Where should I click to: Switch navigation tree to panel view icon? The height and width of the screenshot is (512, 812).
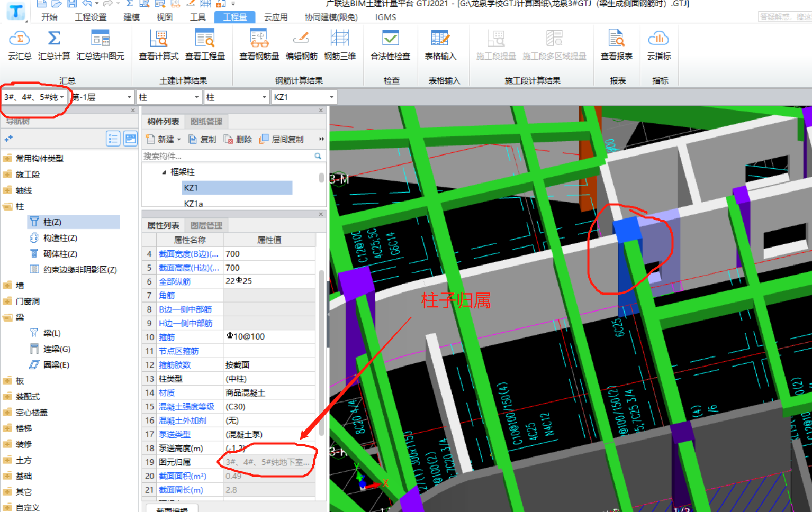pos(130,139)
